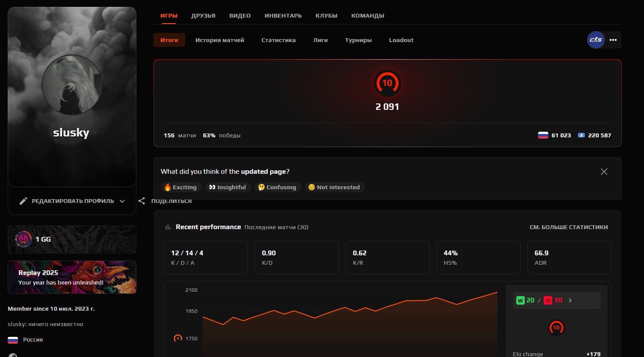Open the CS2 game icon top right
The width and height of the screenshot is (644, 357).
point(596,40)
